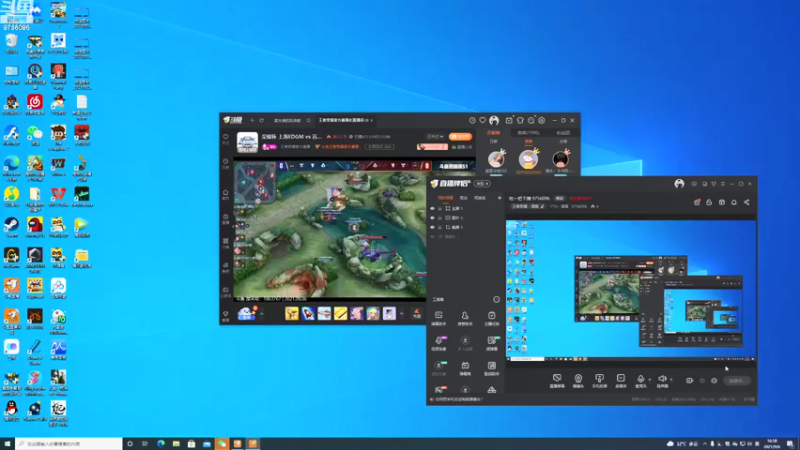Lock the second source in streaming tool list
The image size is (800, 450).
click(440, 218)
